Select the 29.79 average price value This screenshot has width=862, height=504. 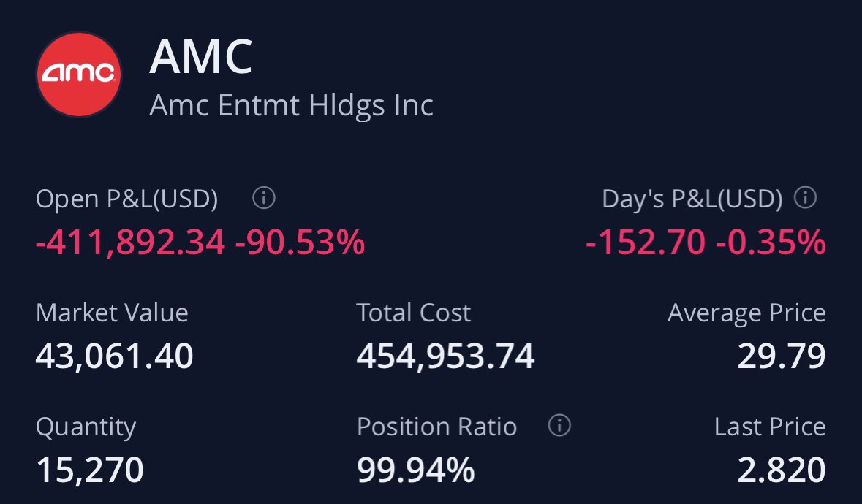tap(781, 356)
